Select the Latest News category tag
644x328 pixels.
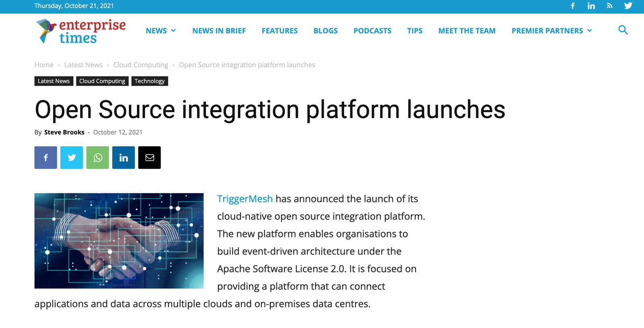tap(54, 81)
